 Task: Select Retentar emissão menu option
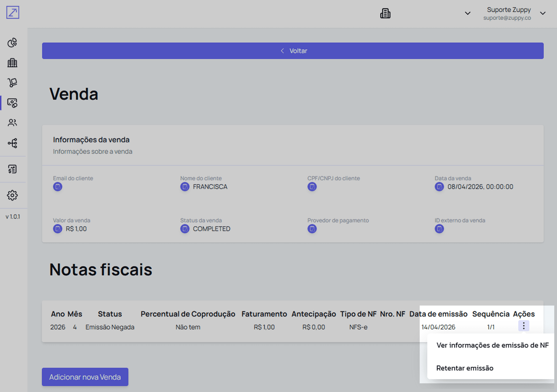(465, 368)
